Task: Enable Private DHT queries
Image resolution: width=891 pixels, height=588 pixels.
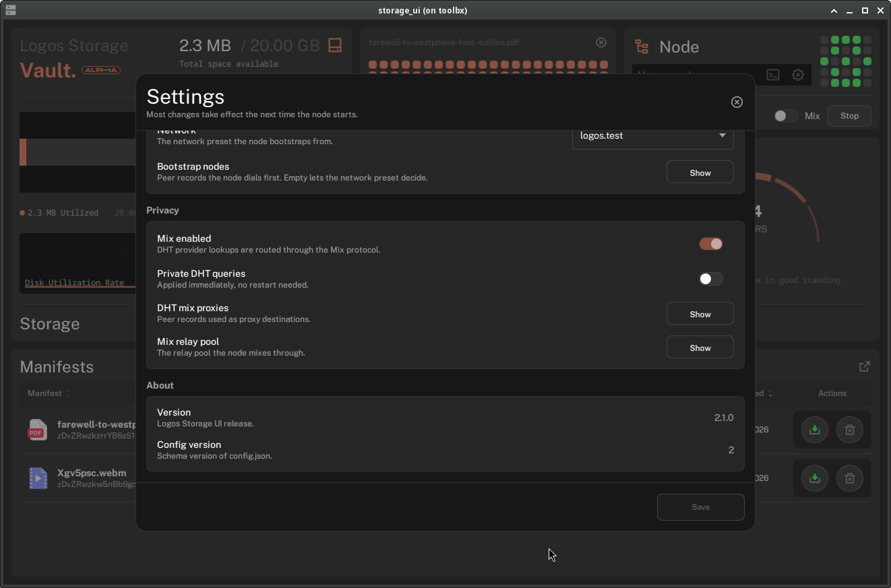Action: [x=710, y=279]
